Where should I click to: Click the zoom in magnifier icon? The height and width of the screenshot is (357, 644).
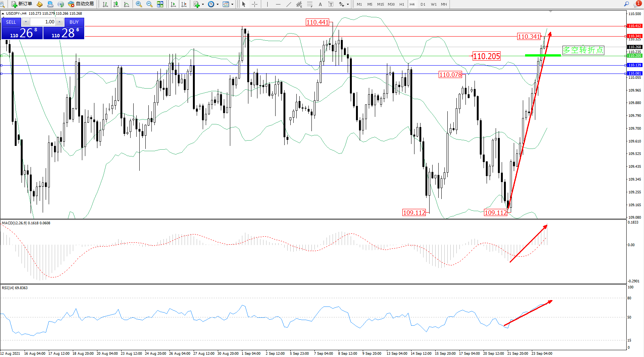click(139, 4)
